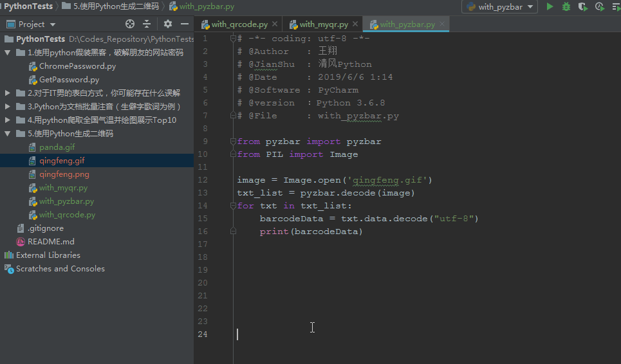Click print(barcodeData) statement

pyautogui.click(x=311, y=232)
